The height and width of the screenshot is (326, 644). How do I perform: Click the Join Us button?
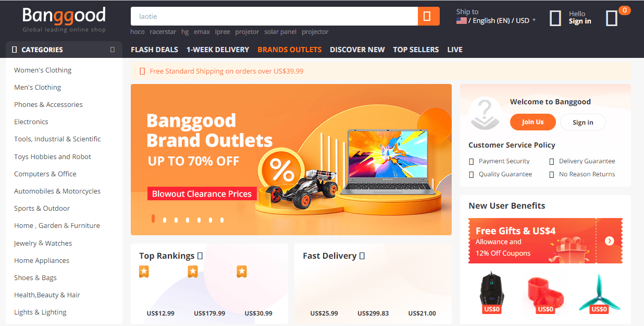(x=533, y=122)
